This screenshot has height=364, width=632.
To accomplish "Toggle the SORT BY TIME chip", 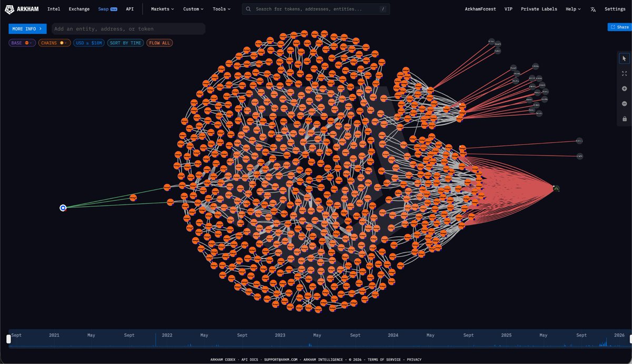I will (x=125, y=43).
